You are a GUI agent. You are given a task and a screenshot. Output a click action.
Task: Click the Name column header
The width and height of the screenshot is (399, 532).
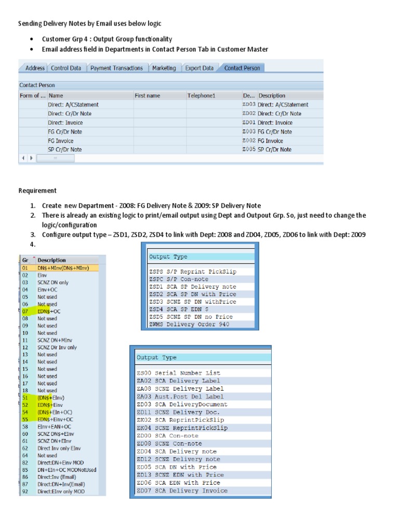(90, 96)
